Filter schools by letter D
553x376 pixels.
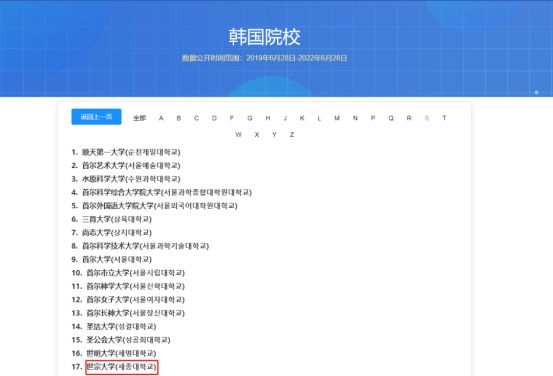click(214, 118)
